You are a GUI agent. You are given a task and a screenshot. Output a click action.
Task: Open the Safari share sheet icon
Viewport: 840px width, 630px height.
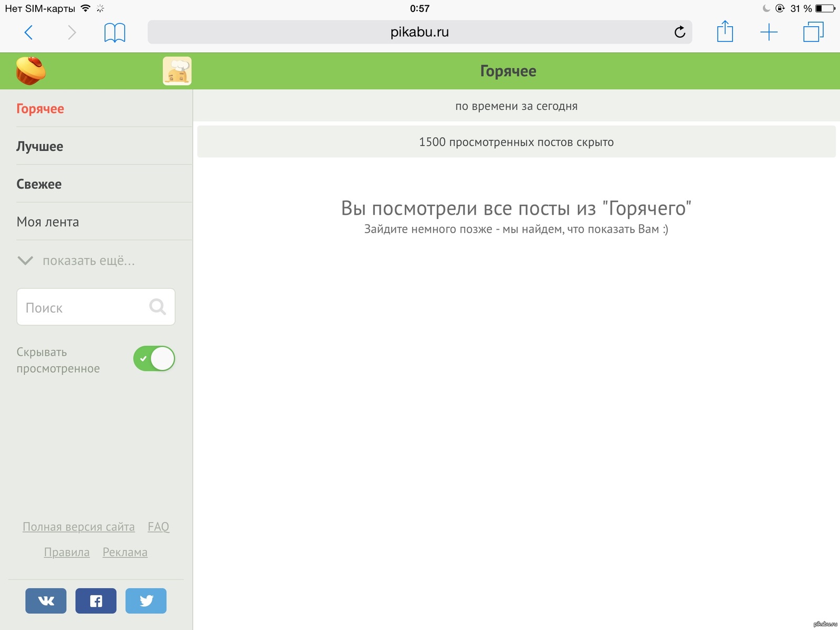coord(725,31)
